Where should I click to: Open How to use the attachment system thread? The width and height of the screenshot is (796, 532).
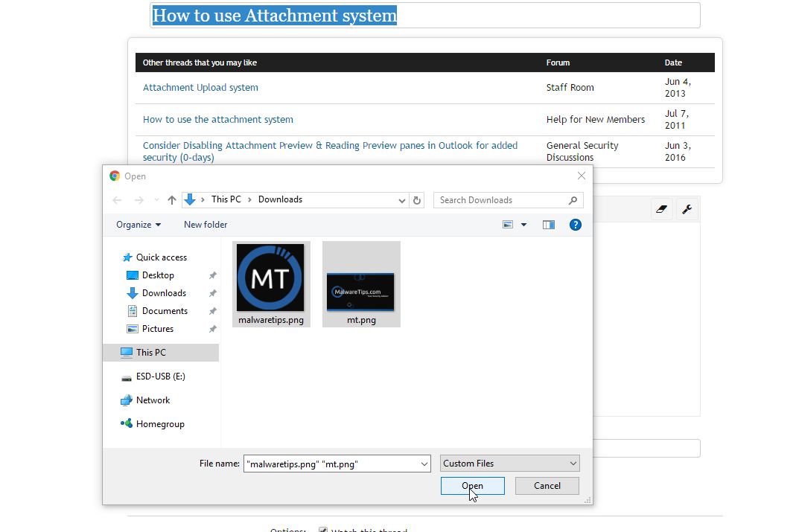click(217, 119)
